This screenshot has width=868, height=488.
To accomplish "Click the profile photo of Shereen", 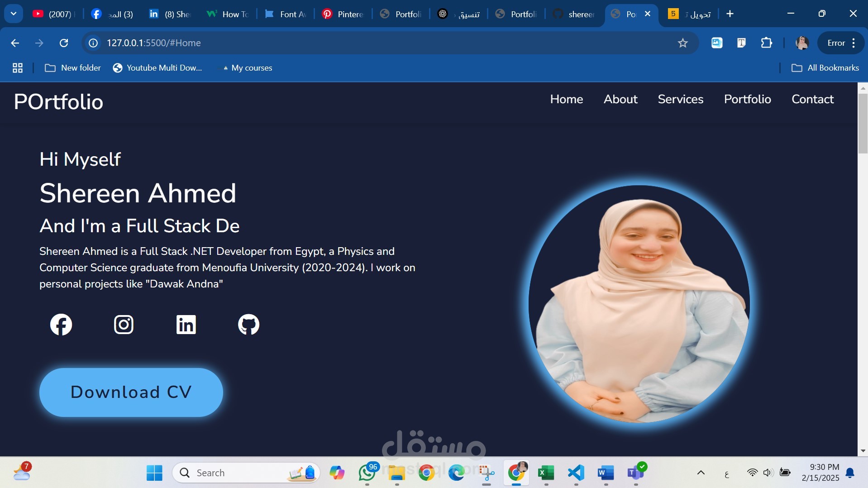I will [639, 304].
